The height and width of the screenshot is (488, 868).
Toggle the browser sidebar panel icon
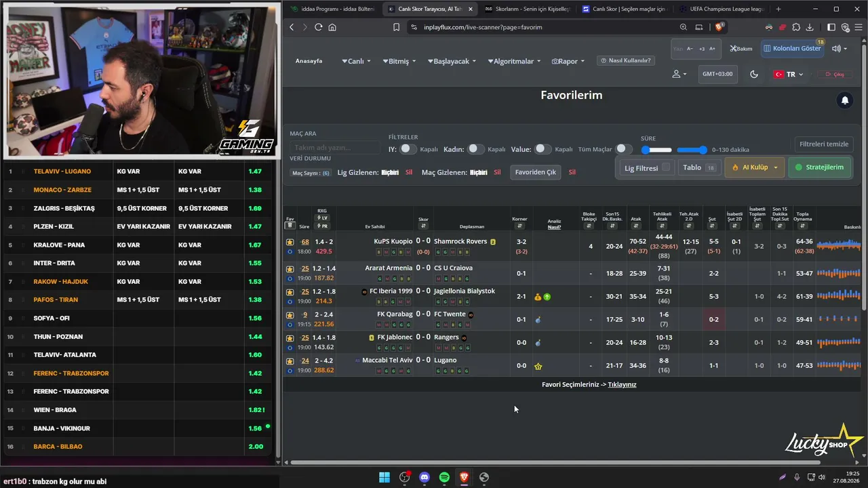(831, 27)
